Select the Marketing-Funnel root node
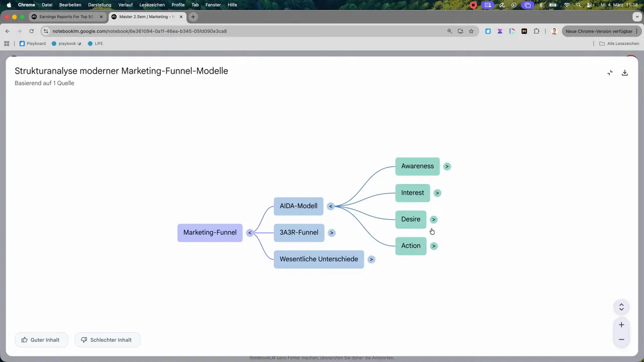644x362 pixels. click(210, 233)
